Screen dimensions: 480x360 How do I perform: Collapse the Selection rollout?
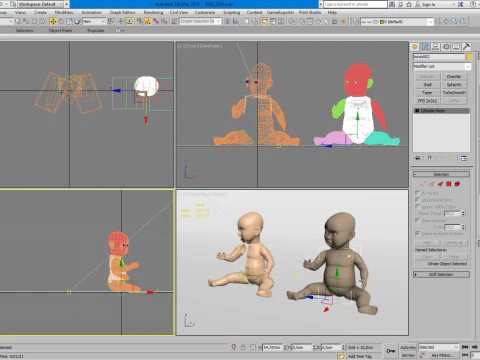(441, 174)
